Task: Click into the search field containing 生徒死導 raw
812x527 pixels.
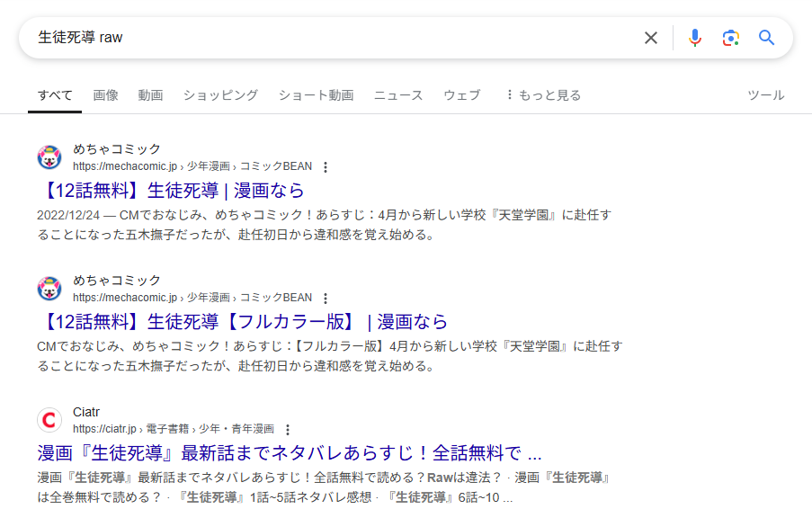Action: pyautogui.click(x=333, y=38)
